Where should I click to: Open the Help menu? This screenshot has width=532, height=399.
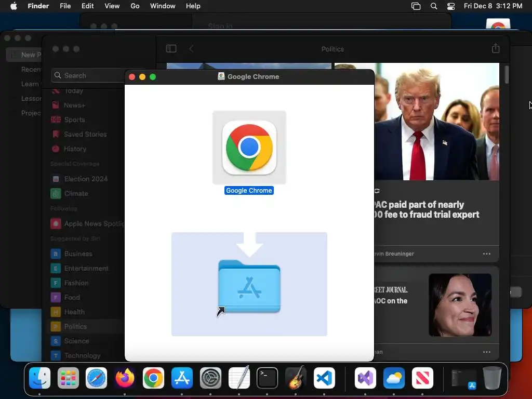193,6
